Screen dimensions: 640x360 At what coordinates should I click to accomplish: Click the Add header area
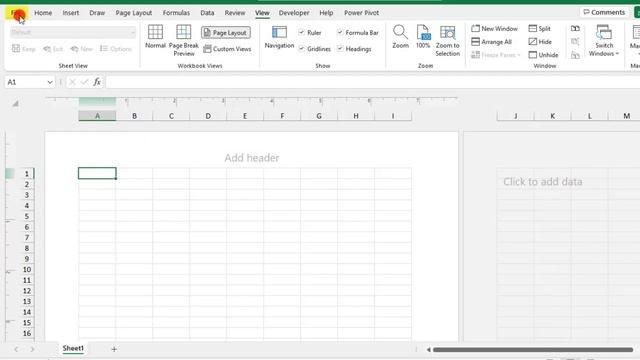click(251, 158)
